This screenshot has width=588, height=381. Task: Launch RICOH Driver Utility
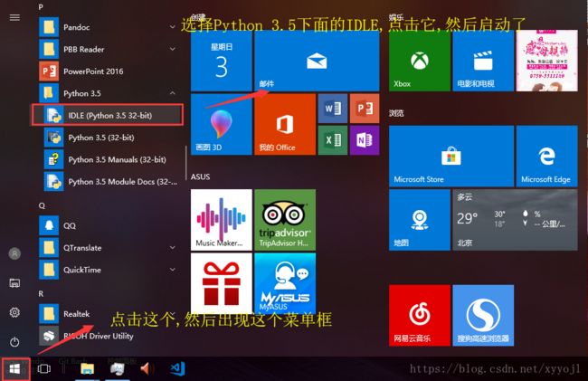click(109, 336)
